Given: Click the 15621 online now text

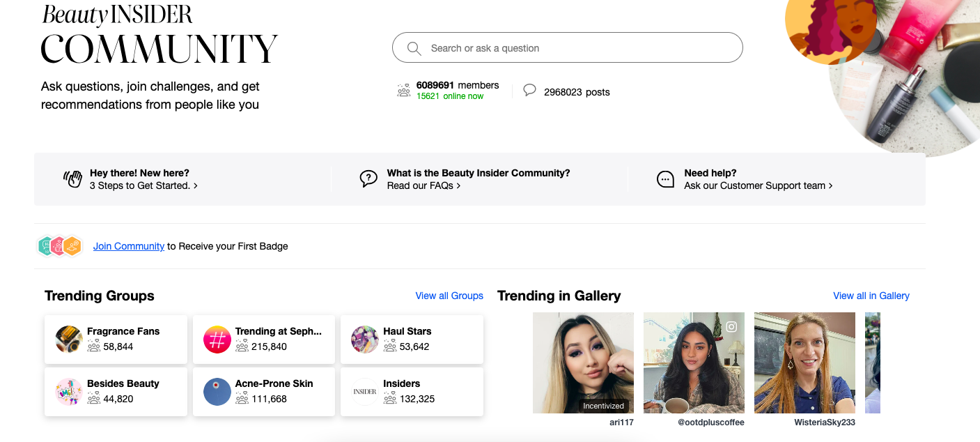Looking at the screenshot, I should [x=450, y=96].
